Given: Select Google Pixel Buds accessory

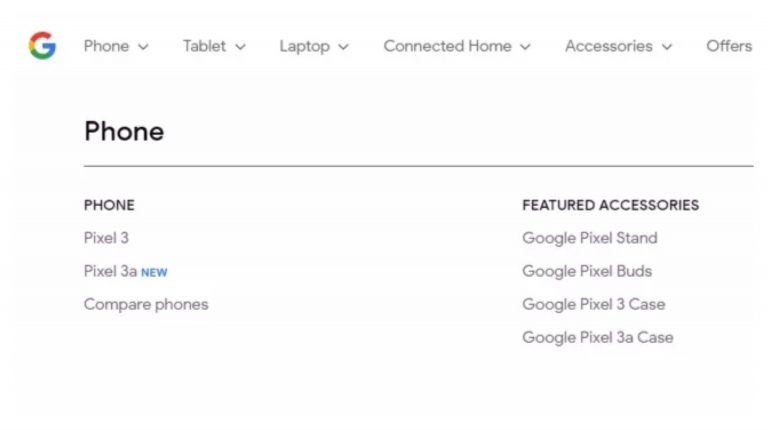Looking at the screenshot, I should [x=587, y=271].
